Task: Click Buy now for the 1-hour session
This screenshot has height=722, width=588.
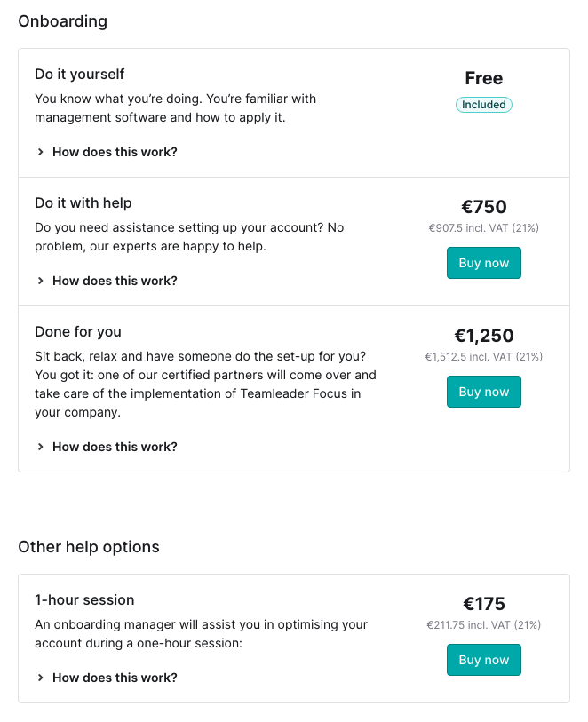Action: click(483, 660)
